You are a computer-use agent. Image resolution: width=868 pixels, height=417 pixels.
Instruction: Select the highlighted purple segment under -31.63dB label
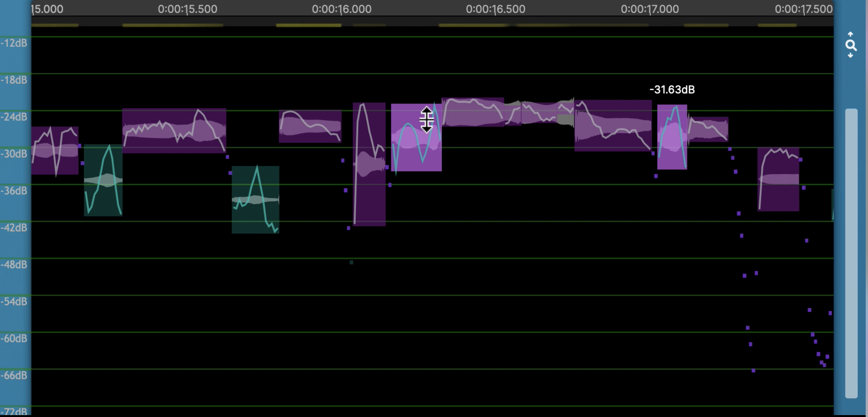672,137
